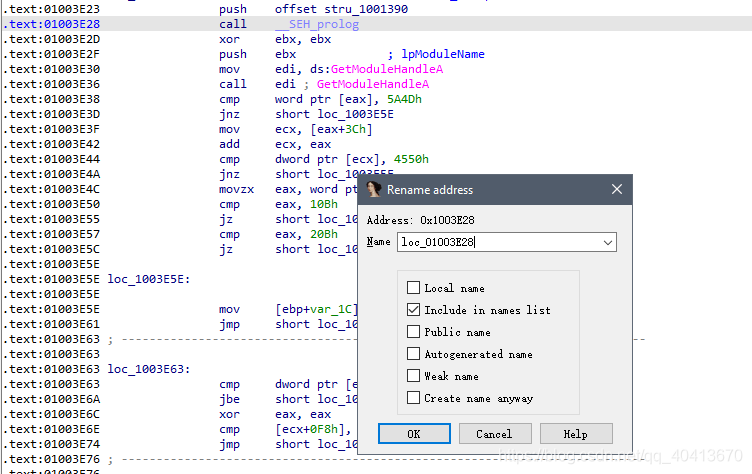The width and height of the screenshot is (752, 474).
Task: Close the Rename address dialog
Action: click(x=617, y=190)
